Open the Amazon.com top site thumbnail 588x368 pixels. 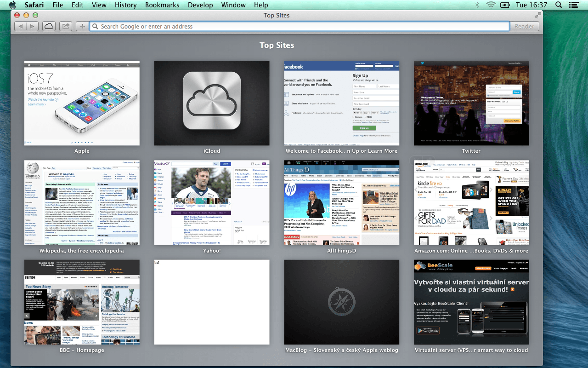coord(471,202)
